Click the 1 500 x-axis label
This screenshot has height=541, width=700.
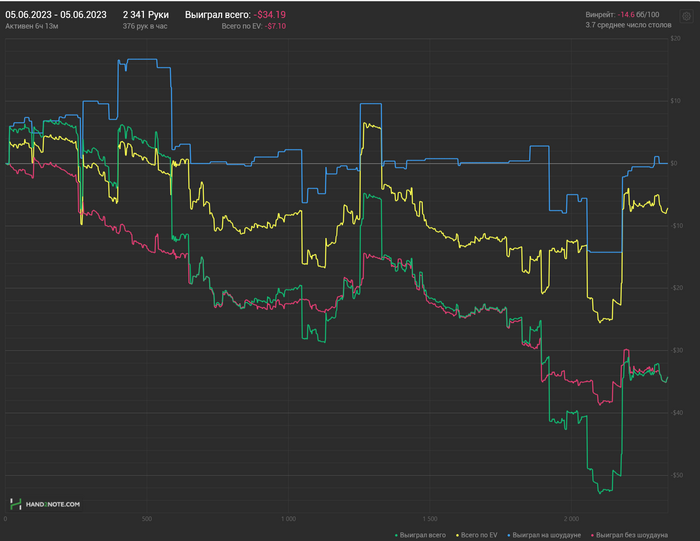pos(429,519)
